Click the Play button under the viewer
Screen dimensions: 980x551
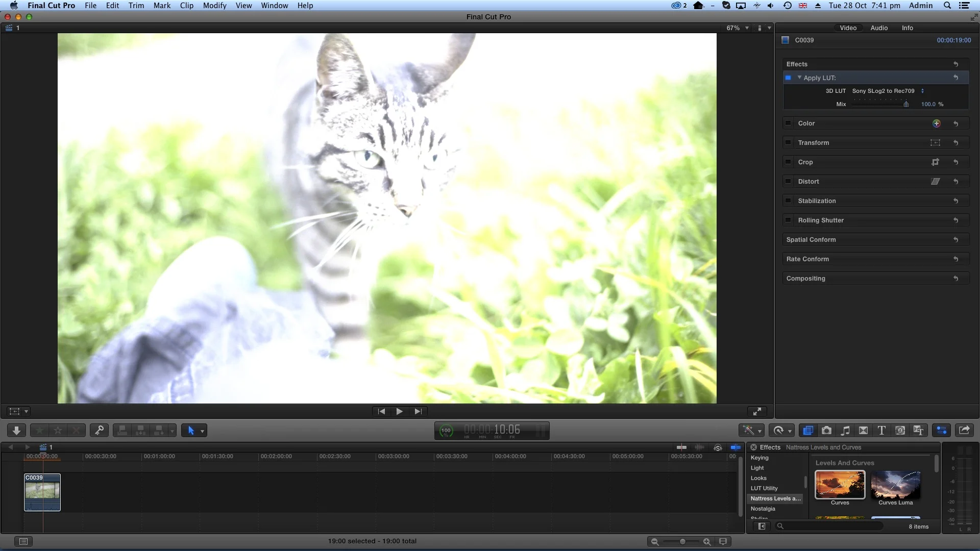pyautogui.click(x=400, y=411)
